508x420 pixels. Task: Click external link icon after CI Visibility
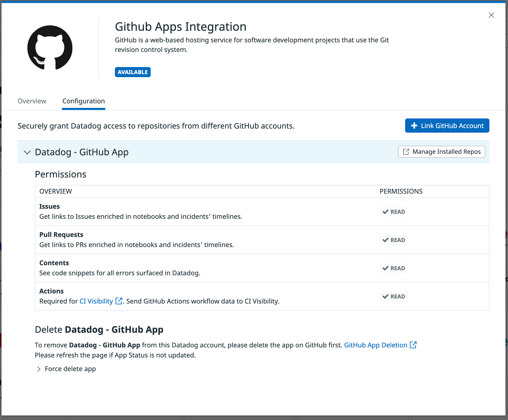click(119, 301)
